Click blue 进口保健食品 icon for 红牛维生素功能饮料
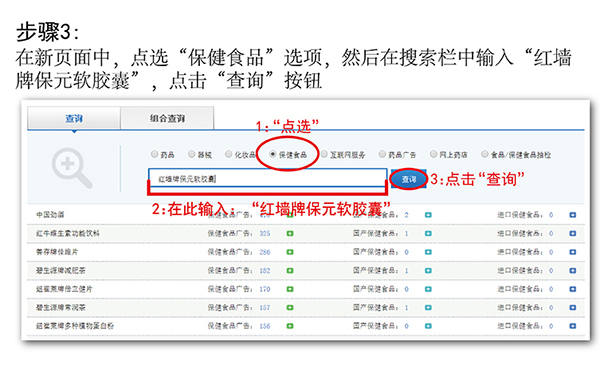The height and width of the screenshot is (368, 600). pyautogui.click(x=572, y=233)
